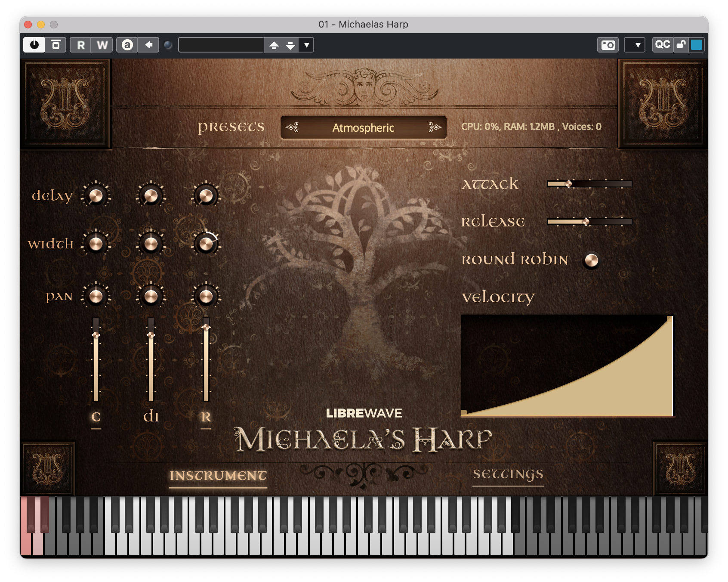The image size is (728, 582).
Task: Click the third pan knob
Action: (206, 296)
